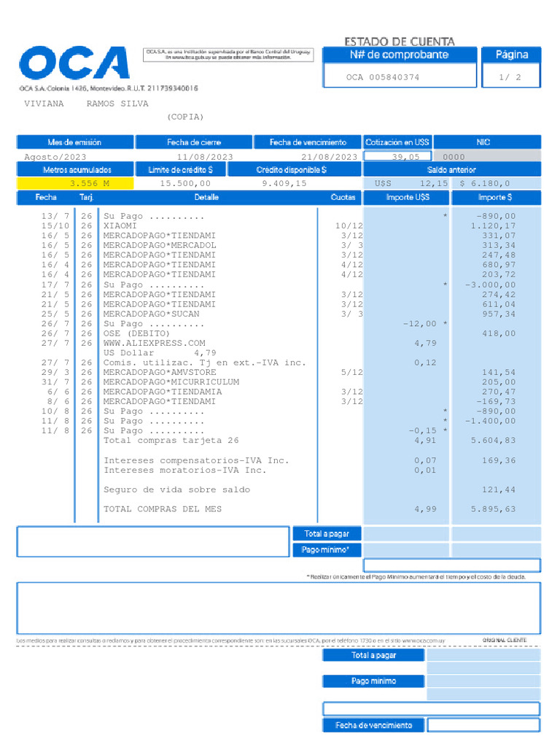Click the upper Pago mínimo* label
The width and height of the screenshot is (560, 747).
click(327, 550)
